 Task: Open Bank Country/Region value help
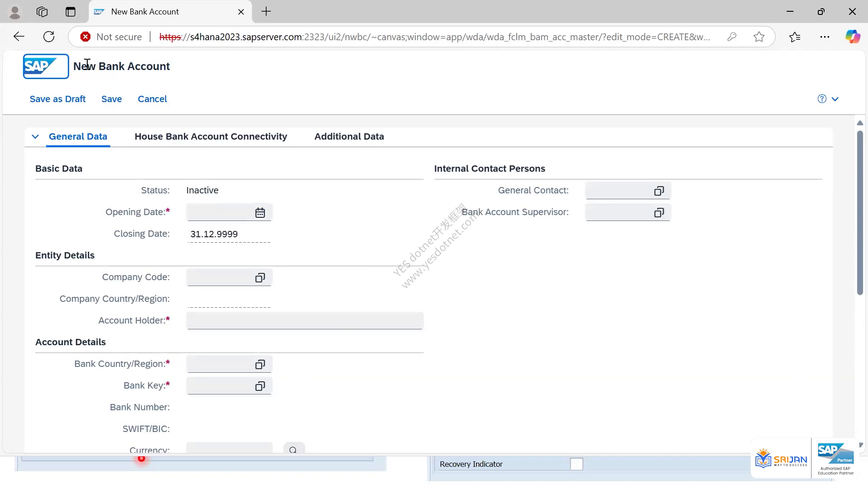260,364
